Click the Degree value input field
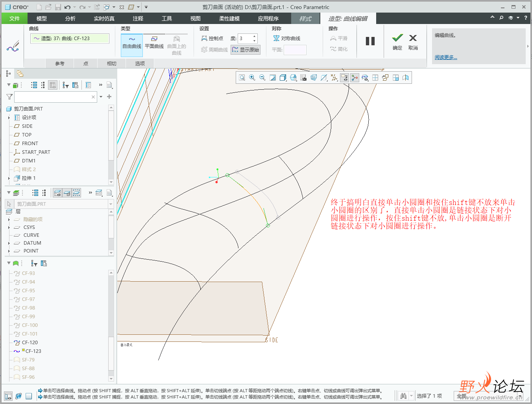Viewport: 532px width, 404px height. 245,39
